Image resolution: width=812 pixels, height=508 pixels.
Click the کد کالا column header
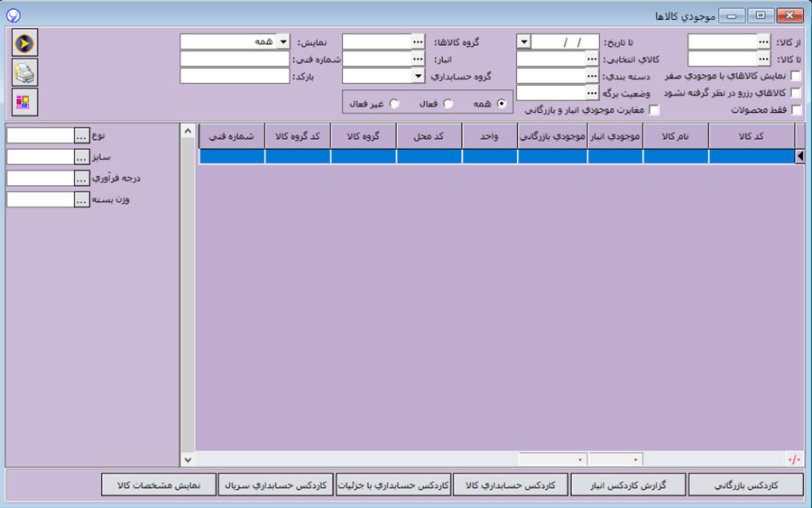coord(751,135)
